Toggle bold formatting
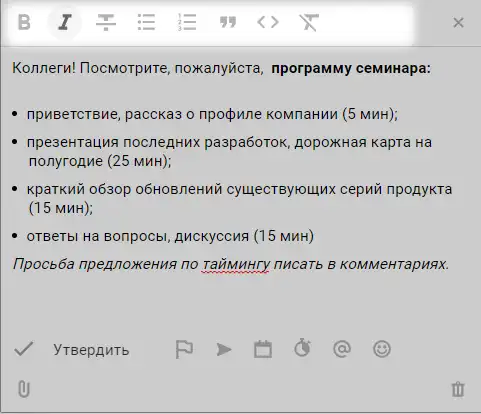481x414 pixels. tap(24, 23)
